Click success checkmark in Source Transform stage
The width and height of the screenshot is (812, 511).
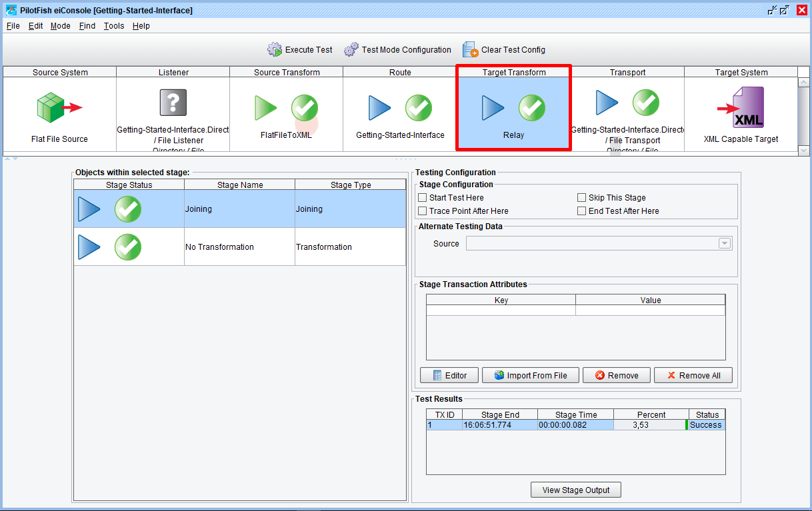[305, 108]
